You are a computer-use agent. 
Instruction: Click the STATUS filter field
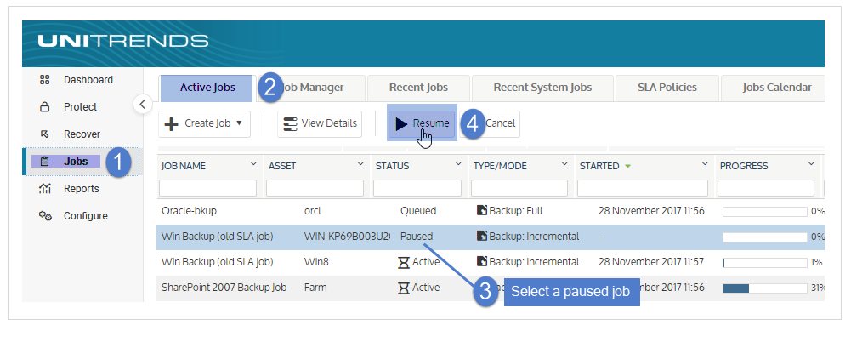tap(417, 188)
